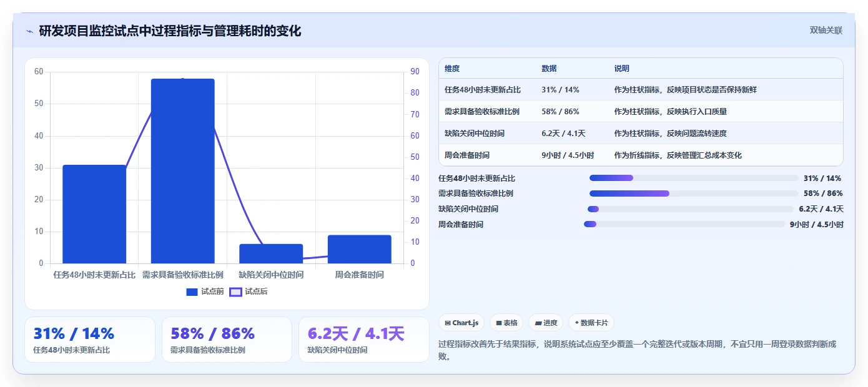
Task: Click the x-axis label 需求具备验收标准比例
Action: pyautogui.click(x=183, y=275)
